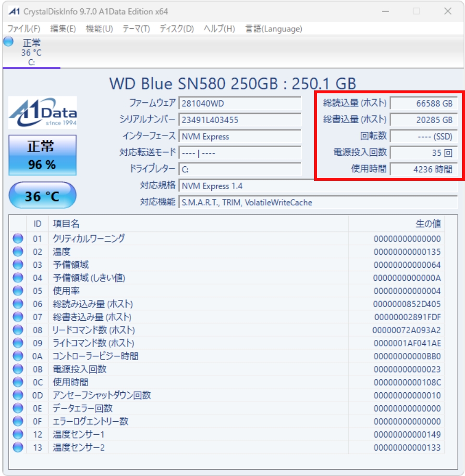The image size is (465, 476).
Task: Select the C: disk tab with 正常 status
Action: click(x=31, y=52)
